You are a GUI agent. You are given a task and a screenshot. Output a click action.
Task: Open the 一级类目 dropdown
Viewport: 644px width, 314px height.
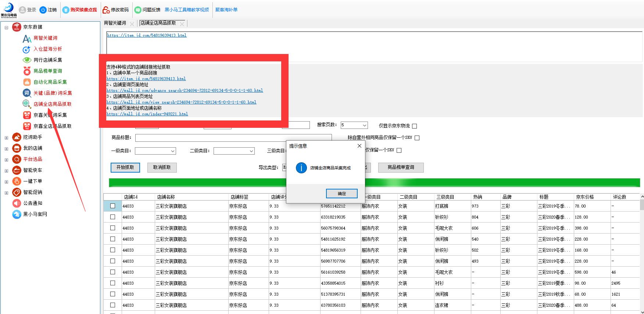coord(172,151)
